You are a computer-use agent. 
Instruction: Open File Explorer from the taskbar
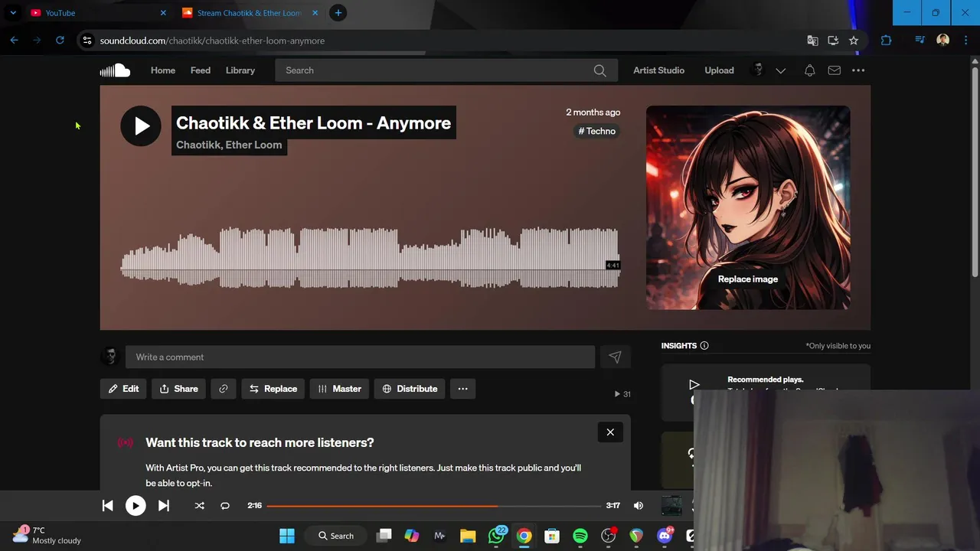point(468,536)
